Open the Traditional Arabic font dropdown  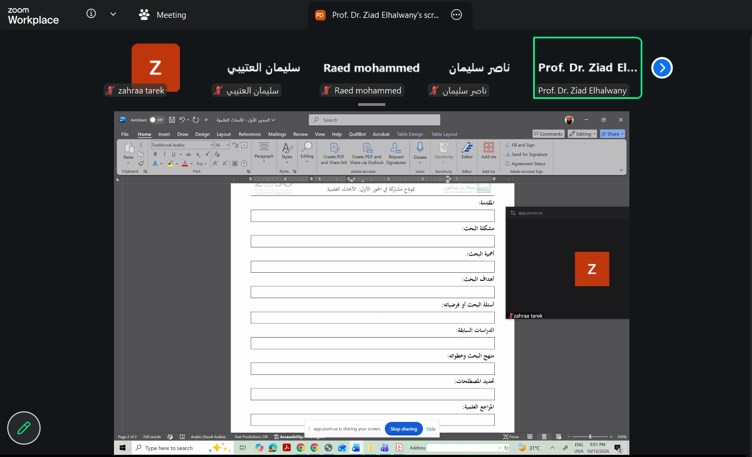[x=211, y=145]
